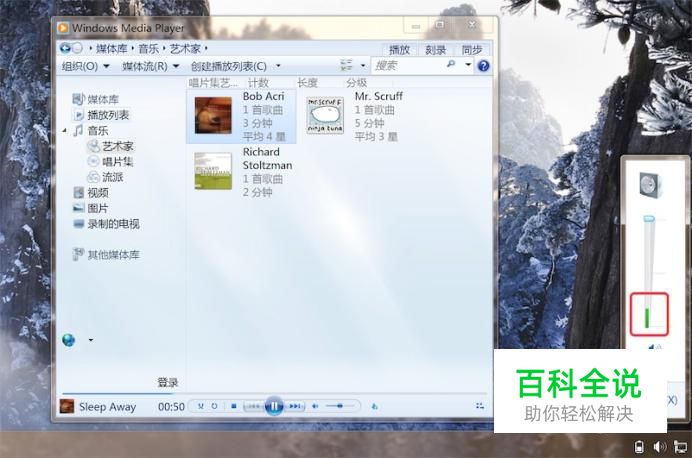Switch to Now Playing mode icon
Viewport: 692px width, 458px height.
480,406
